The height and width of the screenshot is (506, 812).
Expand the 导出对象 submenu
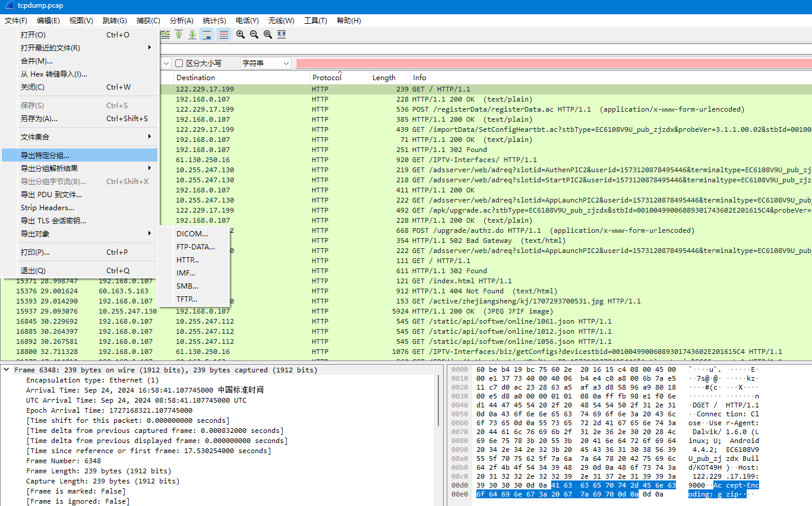(80, 233)
